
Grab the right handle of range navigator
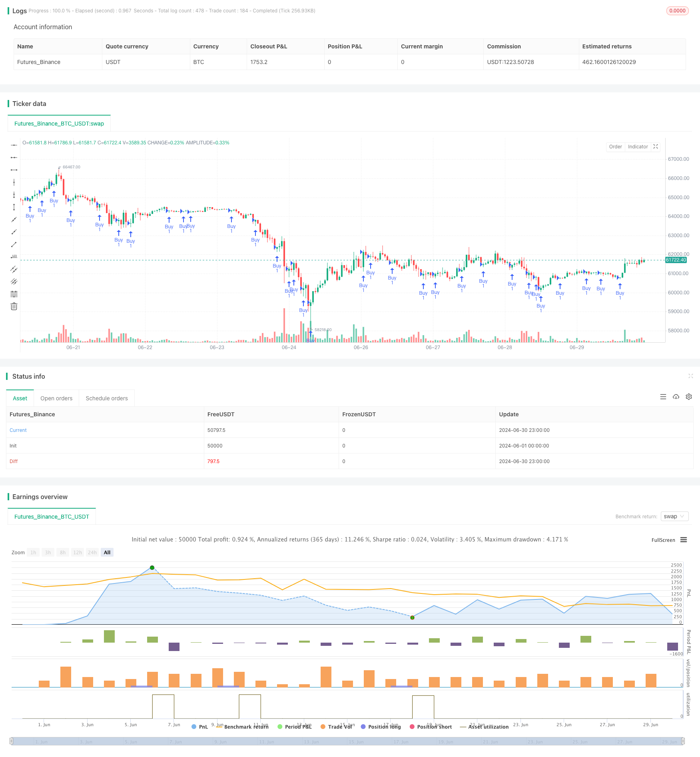coord(683,741)
